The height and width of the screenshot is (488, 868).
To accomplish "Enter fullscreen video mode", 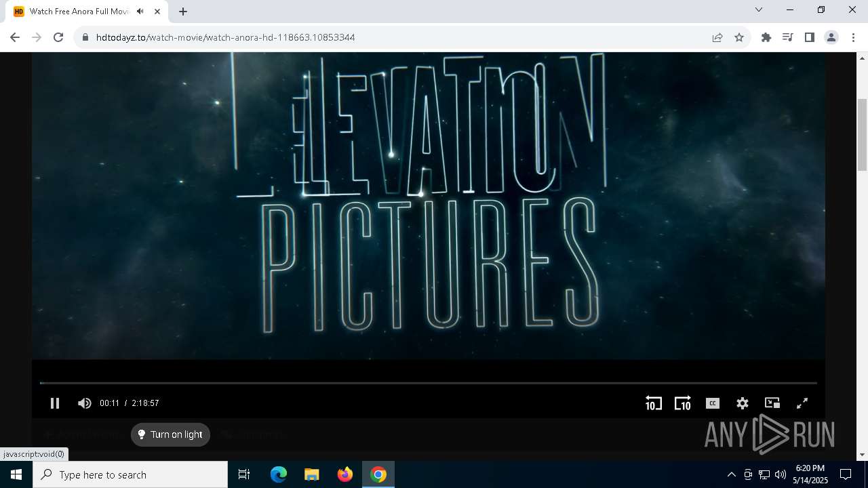I will pos(802,403).
